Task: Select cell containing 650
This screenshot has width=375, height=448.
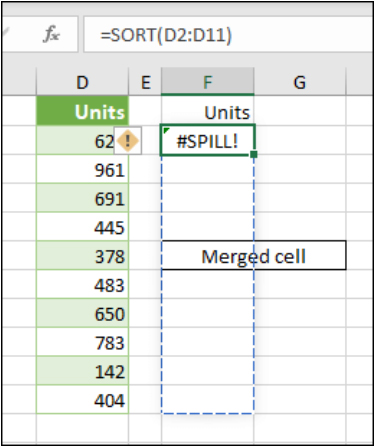Action: click(82, 313)
